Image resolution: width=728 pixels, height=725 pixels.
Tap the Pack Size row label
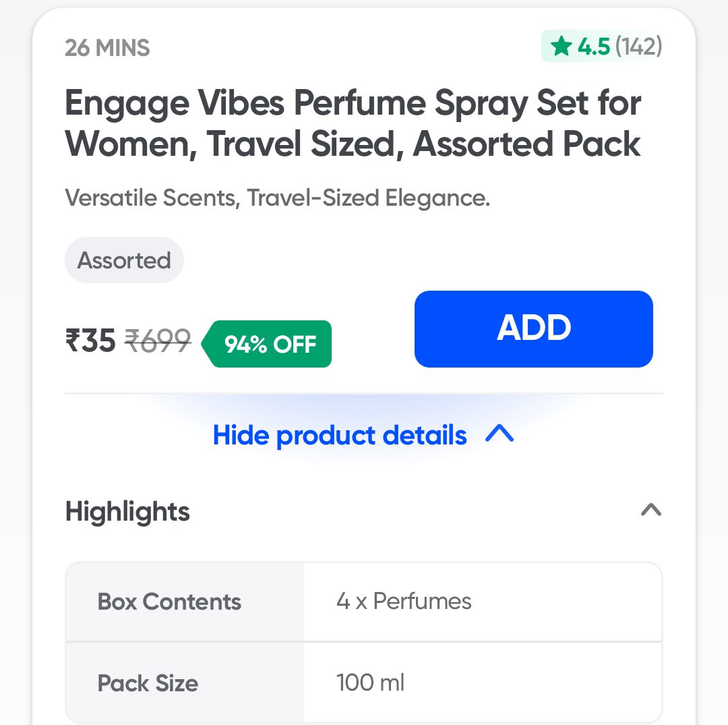click(148, 683)
